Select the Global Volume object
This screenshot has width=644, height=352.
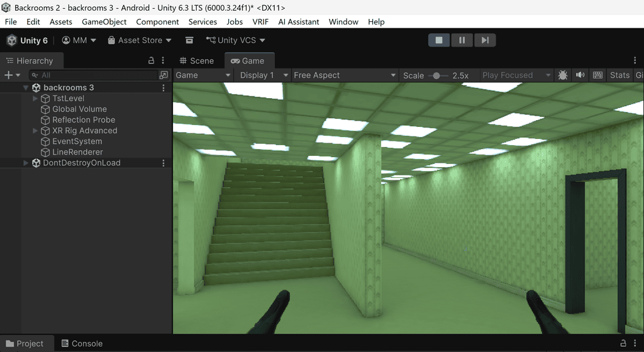(79, 109)
